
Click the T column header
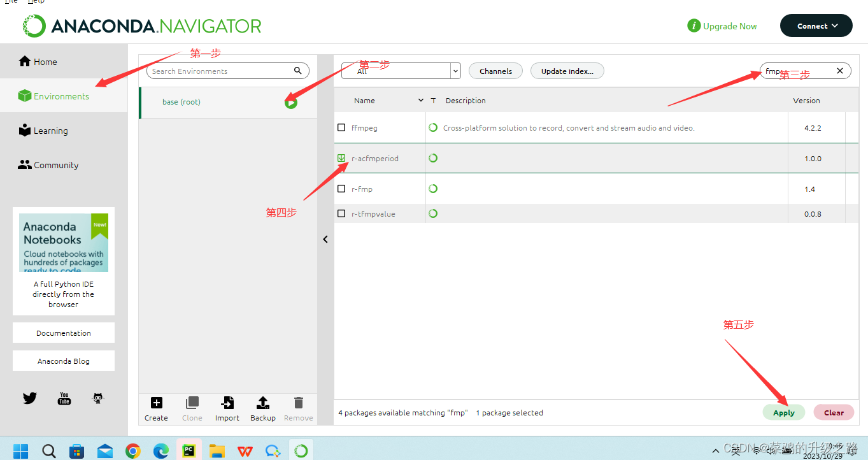(434, 101)
